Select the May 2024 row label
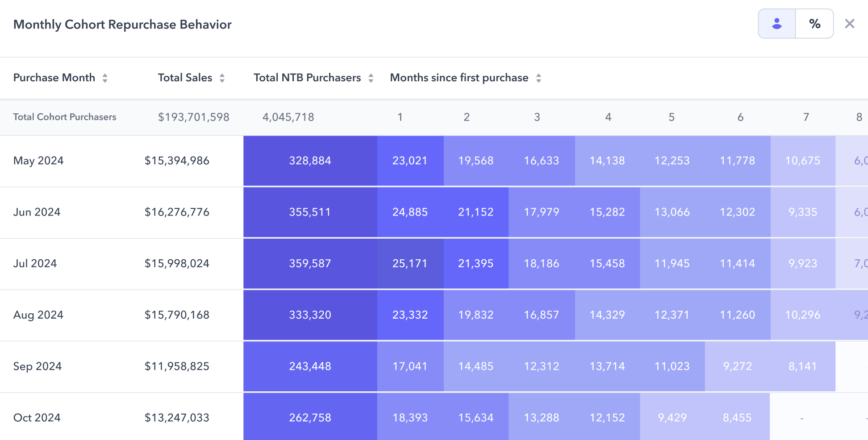The width and height of the screenshot is (868, 440). [38, 161]
